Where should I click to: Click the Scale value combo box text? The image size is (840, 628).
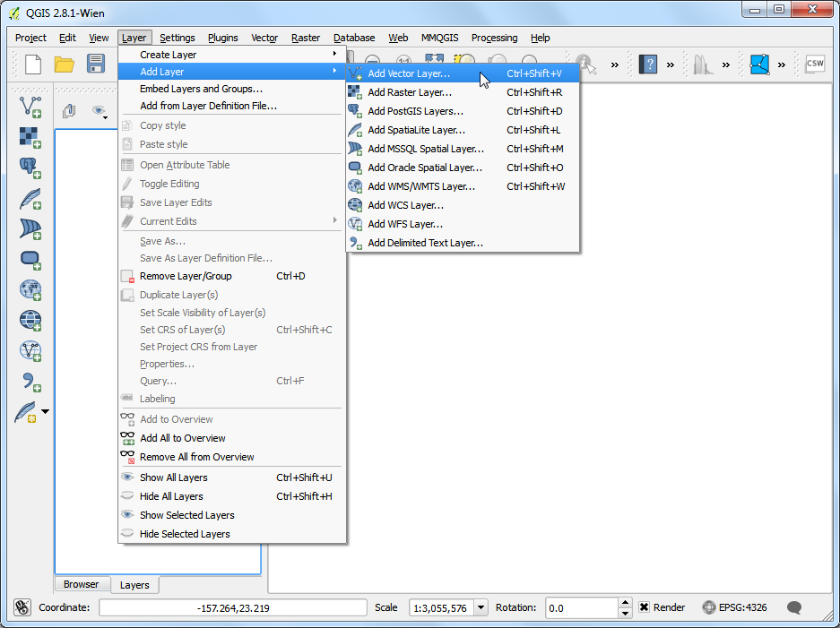[442, 607]
